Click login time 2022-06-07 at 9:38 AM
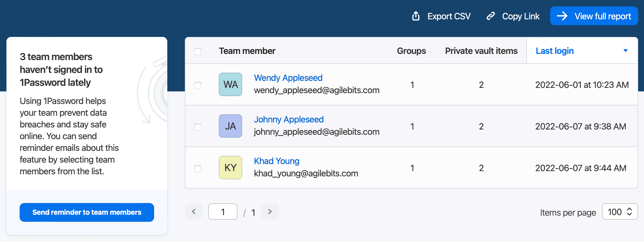This screenshot has width=644, height=242. (581, 127)
